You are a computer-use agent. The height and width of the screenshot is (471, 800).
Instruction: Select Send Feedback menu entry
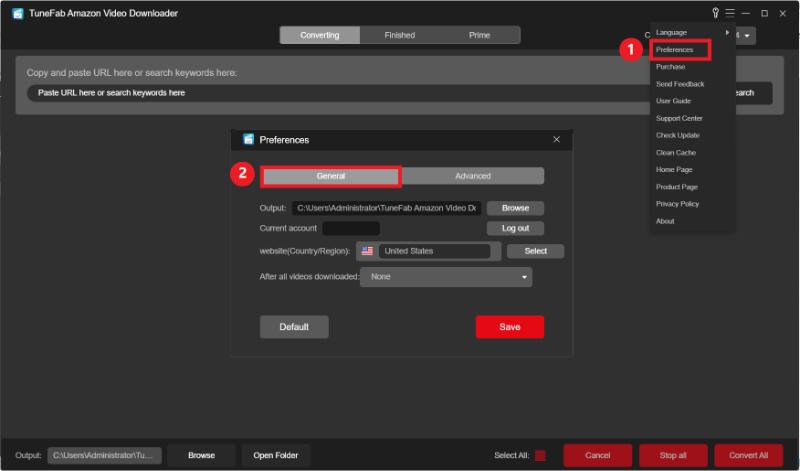680,84
